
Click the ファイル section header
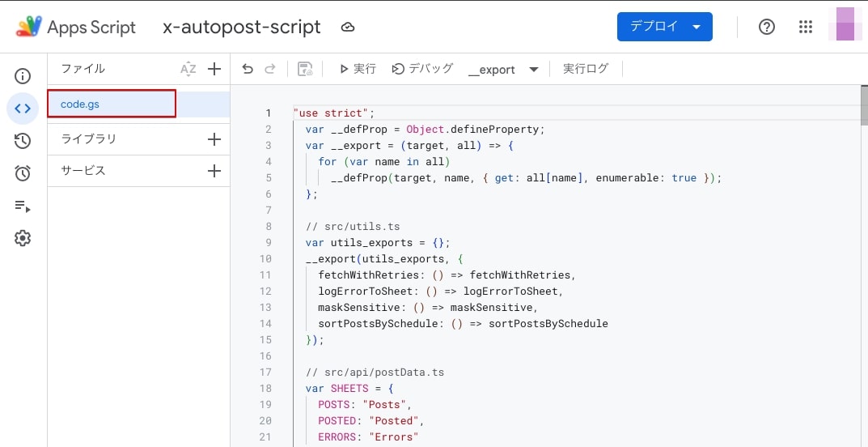(83, 70)
